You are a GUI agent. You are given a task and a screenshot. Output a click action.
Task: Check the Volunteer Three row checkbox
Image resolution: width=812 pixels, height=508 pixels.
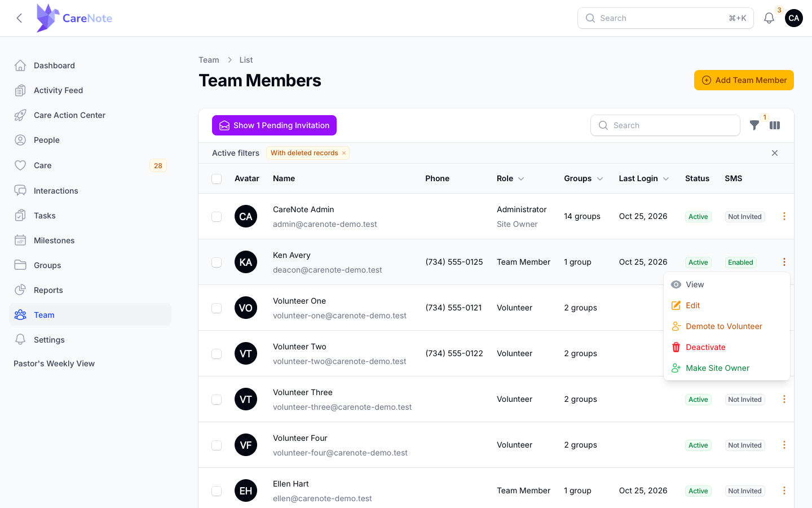217,400
